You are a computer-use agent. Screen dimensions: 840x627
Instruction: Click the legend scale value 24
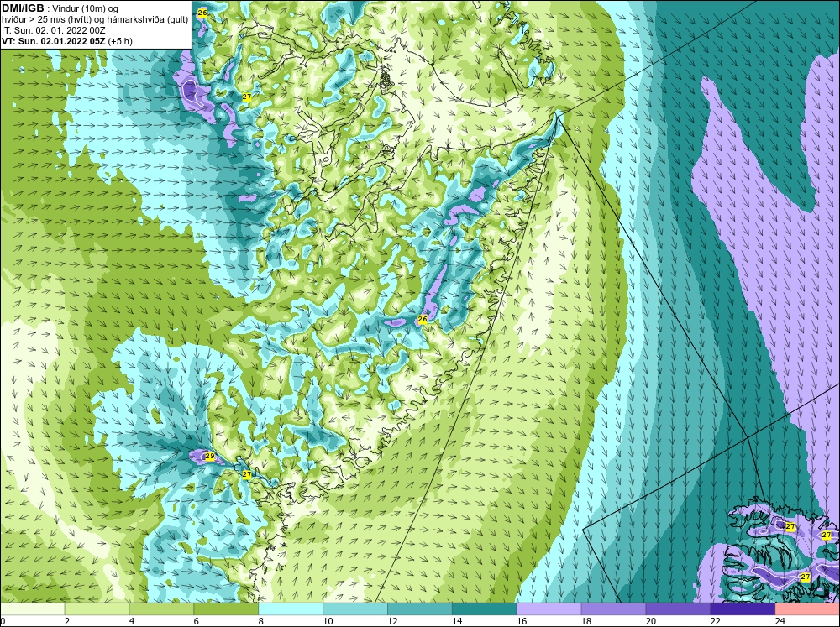tap(780, 621)
